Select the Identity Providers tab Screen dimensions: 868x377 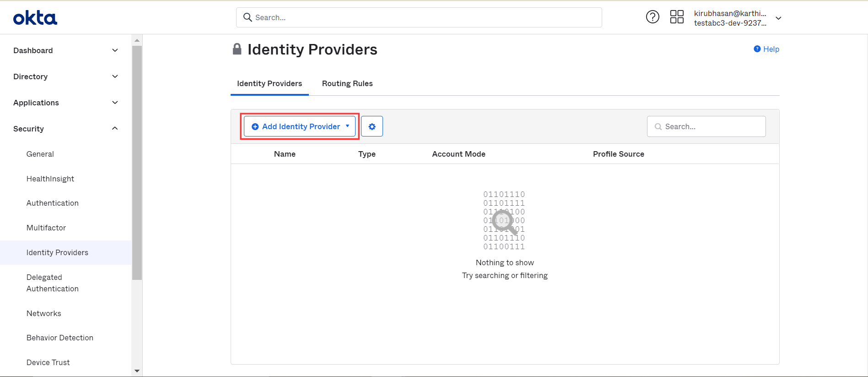coord(270,83)
